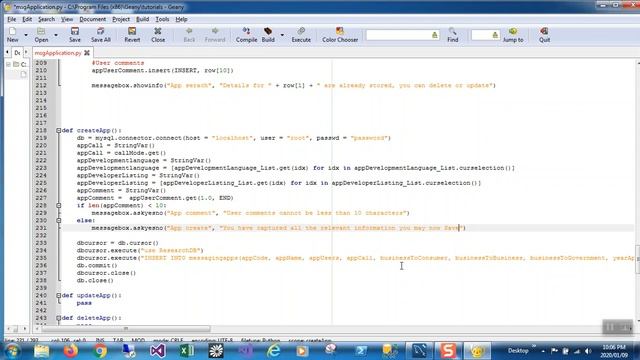Screen dimensions: 640x360
Task: Collapse fold marker for def updateApp
Action: pos(58,296)
